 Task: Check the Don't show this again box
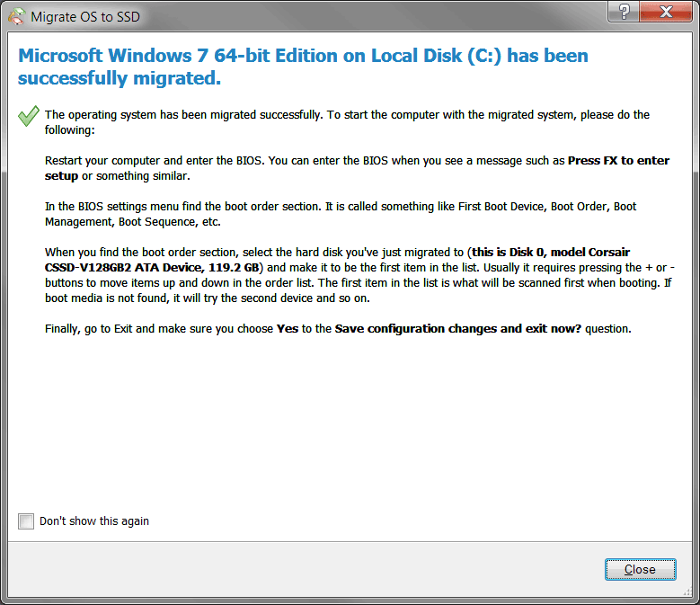pos(26,521)
